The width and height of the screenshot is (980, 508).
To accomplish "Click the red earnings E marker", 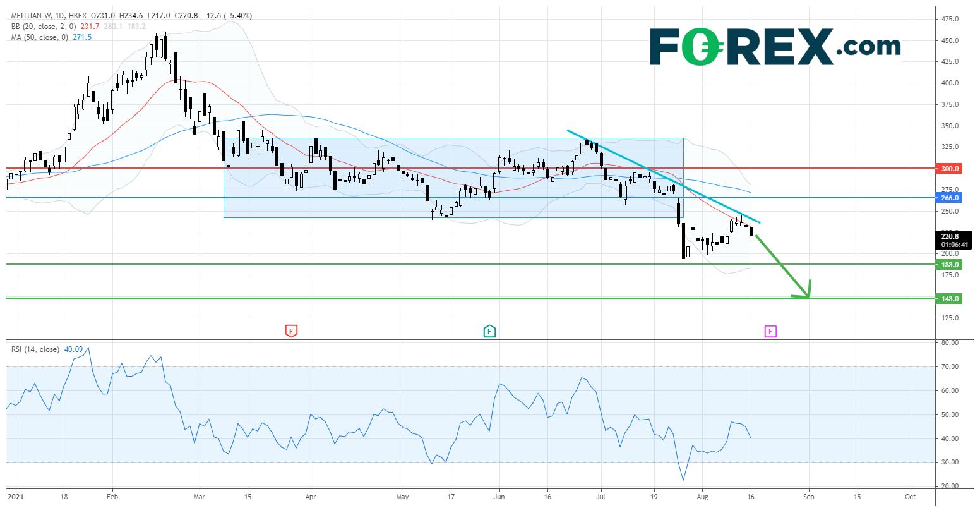I will 290,330.
